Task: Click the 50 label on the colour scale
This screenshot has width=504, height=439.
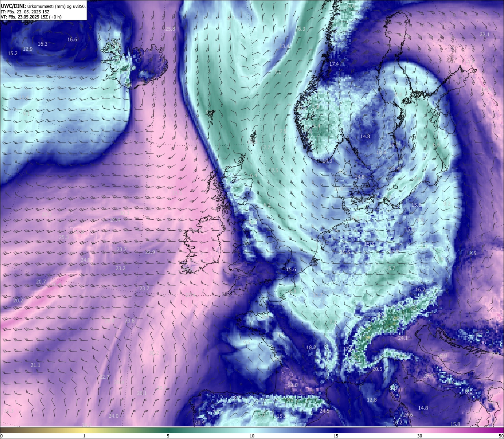Action: (x=500, y=436)
